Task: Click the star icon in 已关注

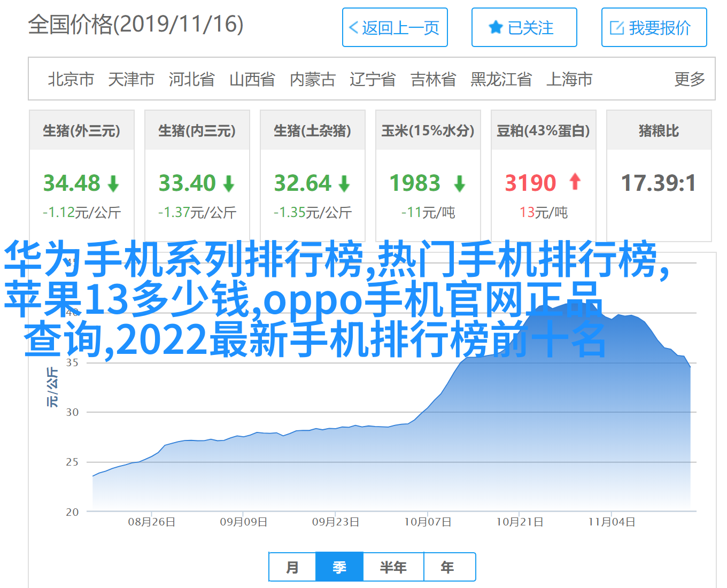Action: tap(496, 27)
